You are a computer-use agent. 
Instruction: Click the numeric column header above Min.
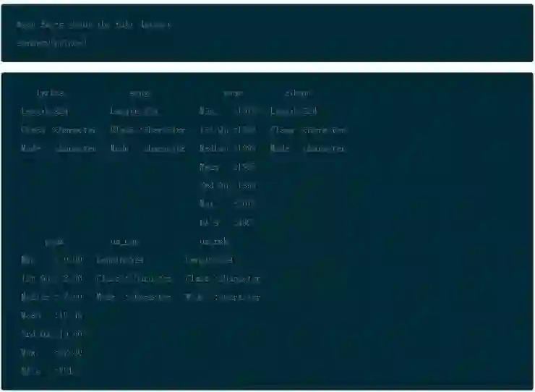tap(233, 93)
